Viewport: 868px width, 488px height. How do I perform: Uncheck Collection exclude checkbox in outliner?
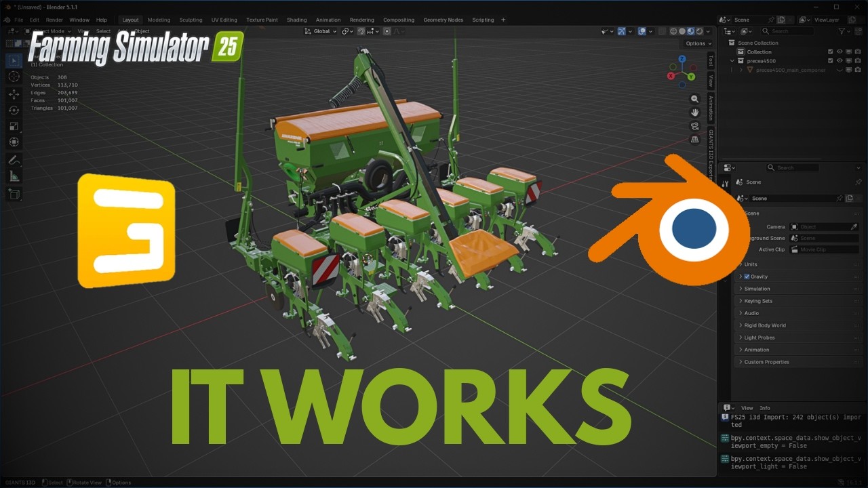point(831,52)
